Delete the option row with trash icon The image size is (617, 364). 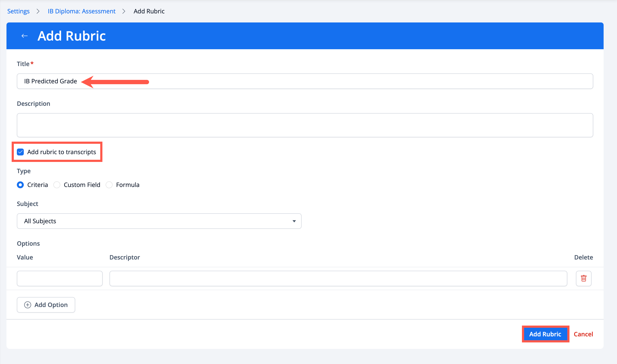pyautogui.click(x=583, y=278)
